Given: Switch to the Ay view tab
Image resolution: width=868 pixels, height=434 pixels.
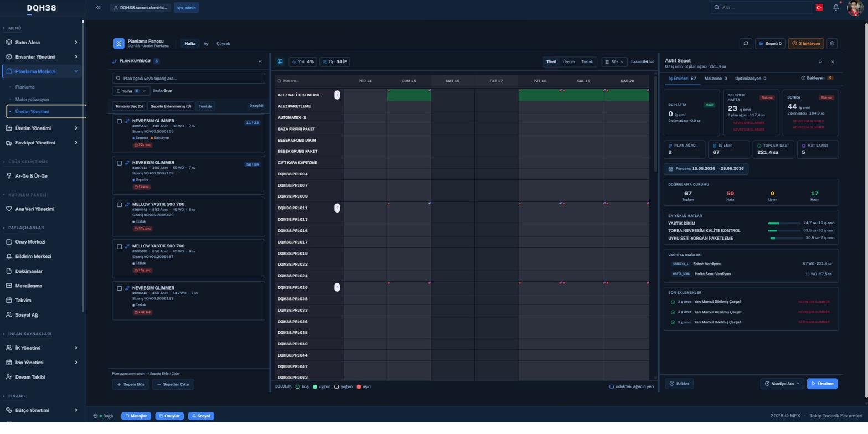Looking at the screenshot, I should (x=206, y=44).
